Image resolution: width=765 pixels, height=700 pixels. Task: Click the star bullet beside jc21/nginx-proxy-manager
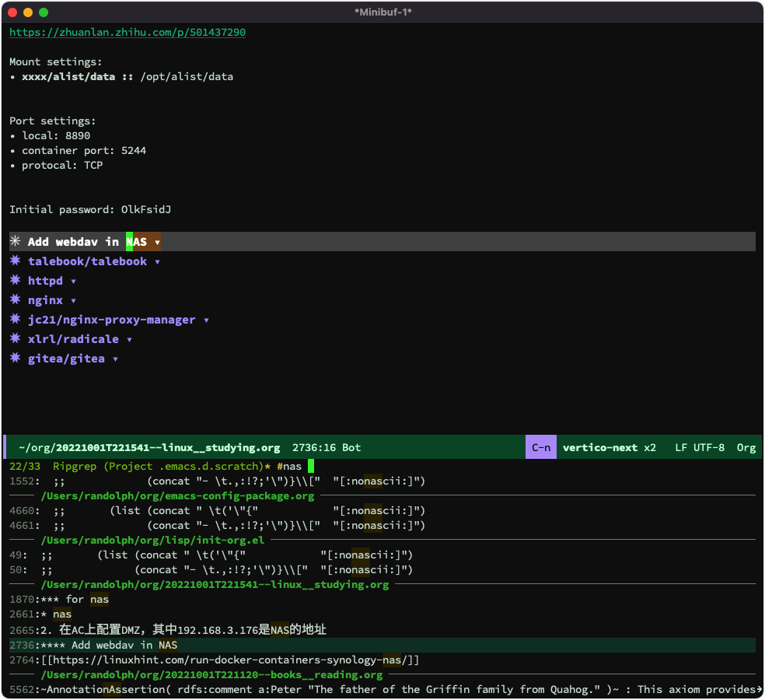[x=15, y=319]
